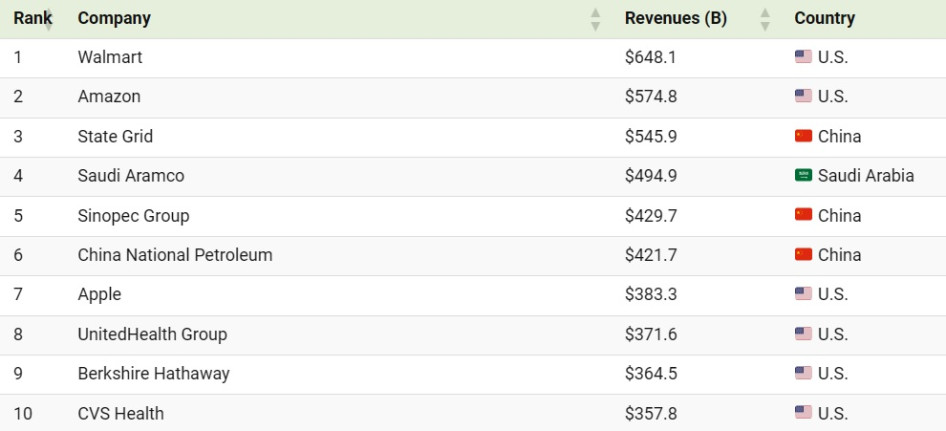The image size is (946, 431).
Task: Click U.S. flag in Walmart row
Action: pos(803,57)
